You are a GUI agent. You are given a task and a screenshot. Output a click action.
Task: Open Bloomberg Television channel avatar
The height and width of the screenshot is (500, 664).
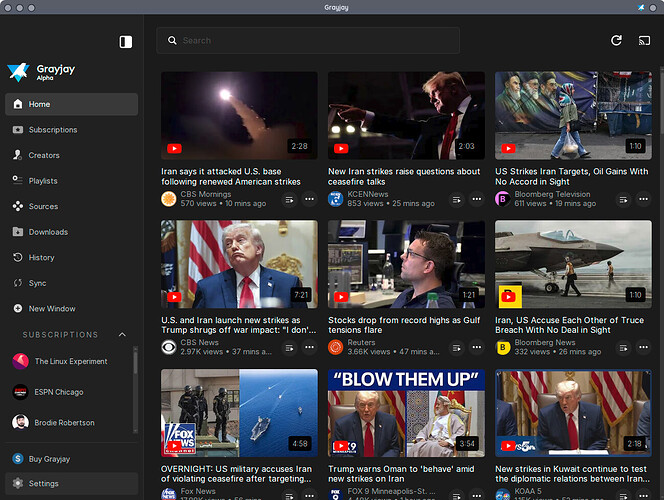[x=503, y=199]
